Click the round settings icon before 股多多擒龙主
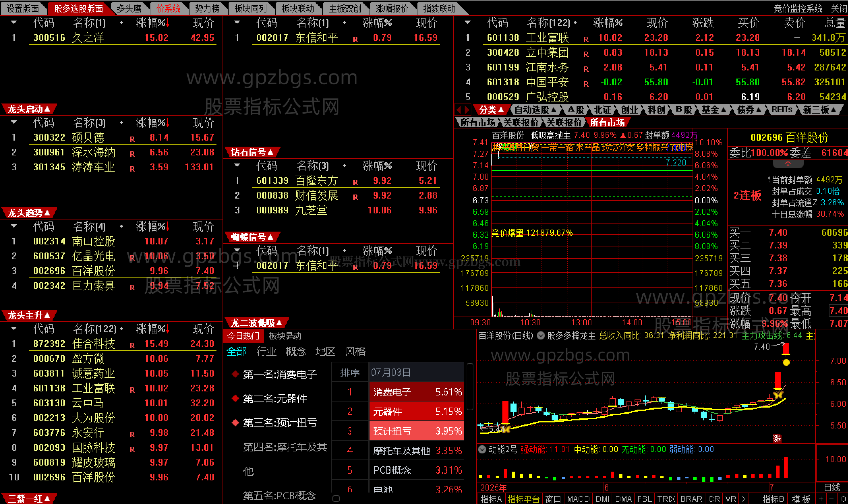 pyautogui.click(x=540, y=336)
